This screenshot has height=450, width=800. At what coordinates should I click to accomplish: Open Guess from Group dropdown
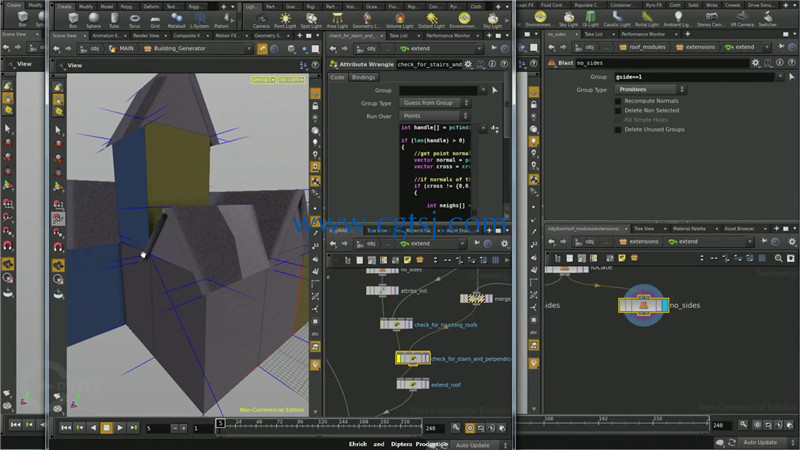click(434, 103)
